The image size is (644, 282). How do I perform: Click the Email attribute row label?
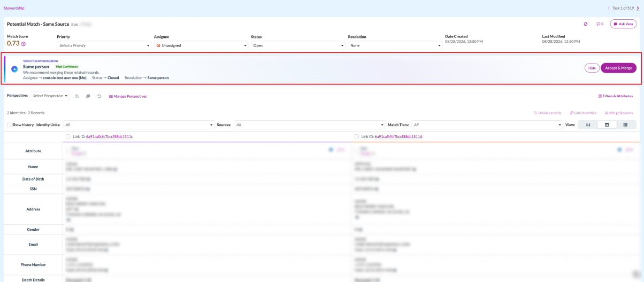click(33, 245)
